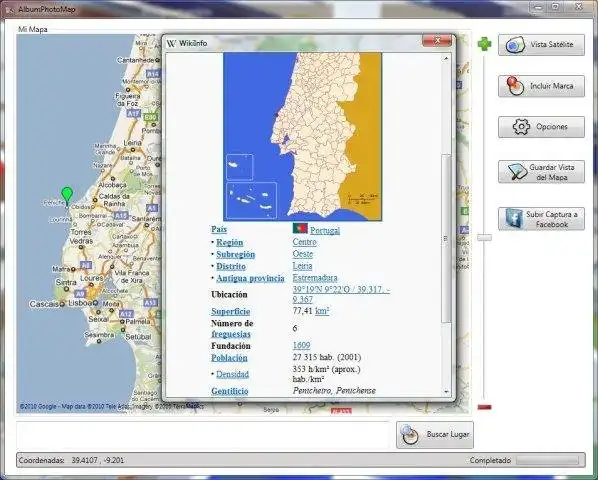Open the 1609 foundation year link

coord(301,345)
